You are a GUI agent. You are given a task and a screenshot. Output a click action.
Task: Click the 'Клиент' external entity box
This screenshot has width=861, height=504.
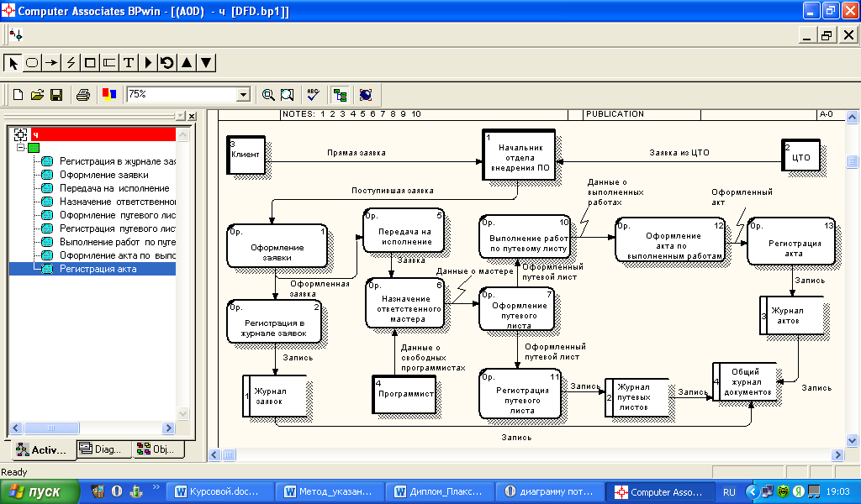tap(246, 155)
